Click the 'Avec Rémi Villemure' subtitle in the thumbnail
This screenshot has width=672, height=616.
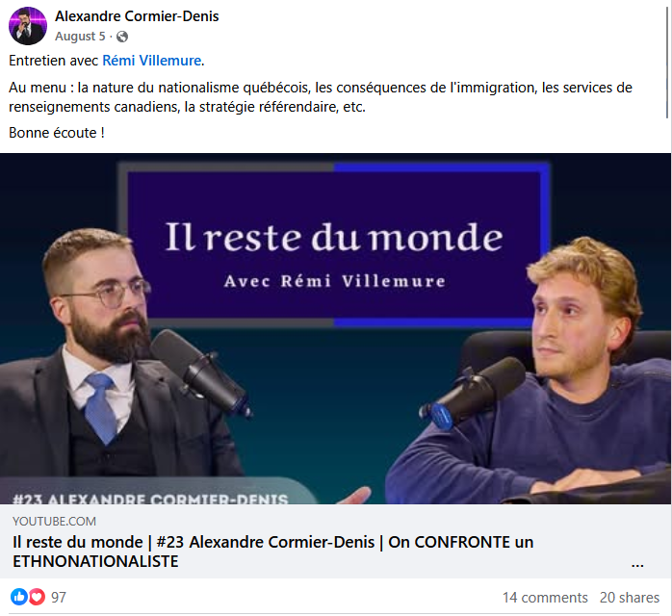click(x=335, y=281)
